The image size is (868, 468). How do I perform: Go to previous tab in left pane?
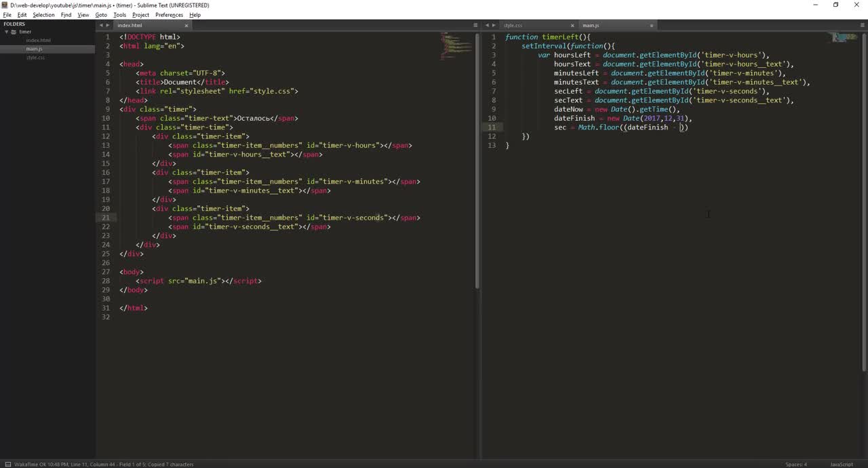coord(101,25)
